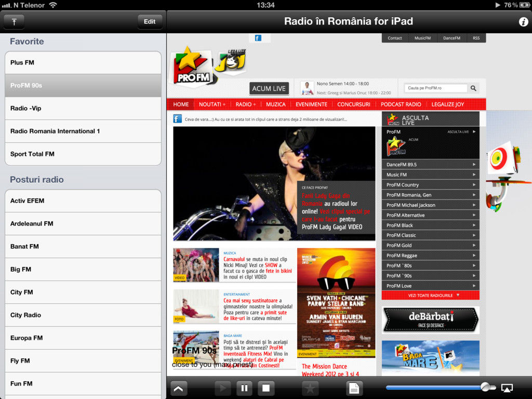Expand the ProFM Gold station row
Screen dimensions: 532x399
coord(431,245)
